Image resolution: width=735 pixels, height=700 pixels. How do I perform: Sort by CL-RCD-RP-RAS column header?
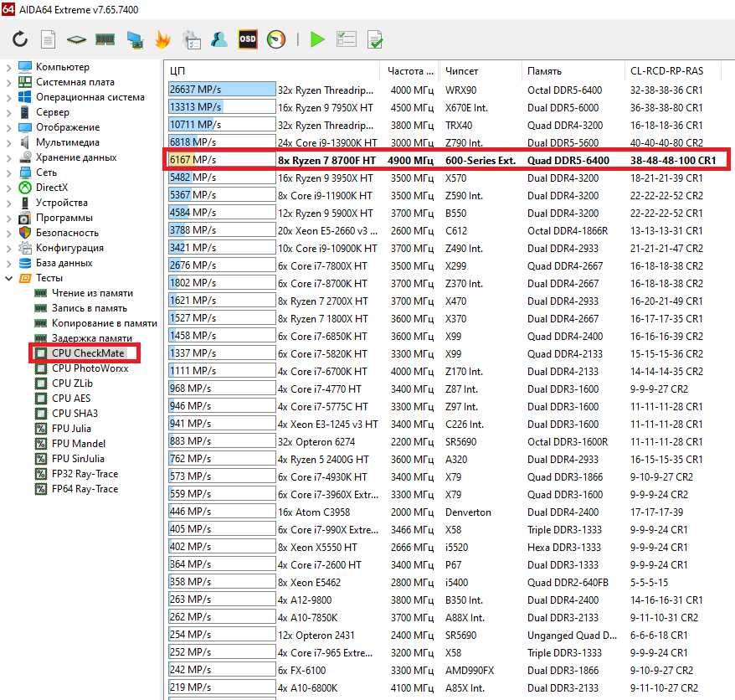click(x=673, y=71)
